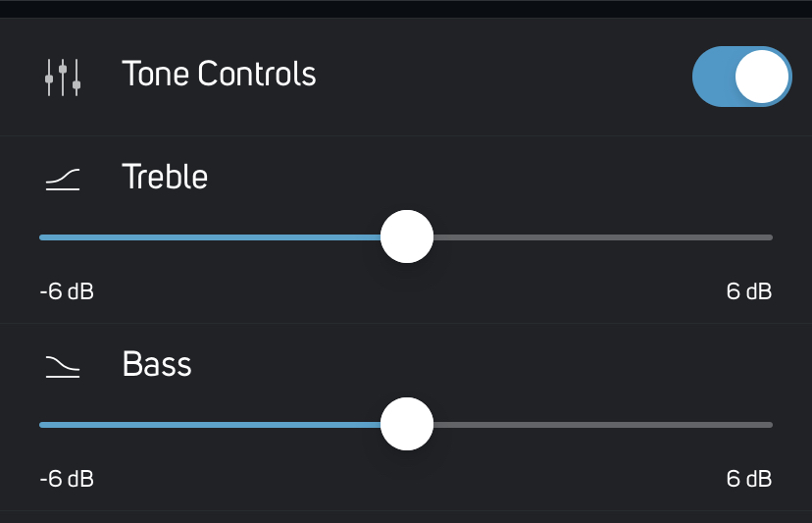
Task: Click the blue area of Tone Controls switch
Action: pos(714,77)
